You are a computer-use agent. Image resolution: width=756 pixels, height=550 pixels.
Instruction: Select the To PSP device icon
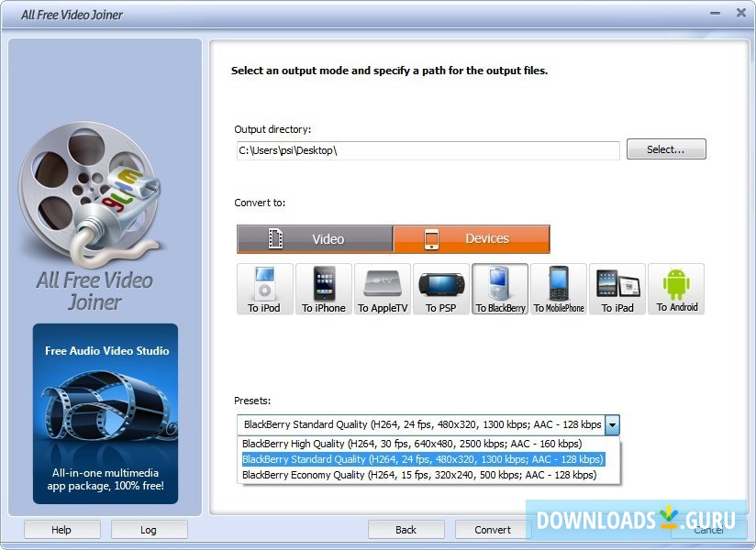click(x=441, y=289)
